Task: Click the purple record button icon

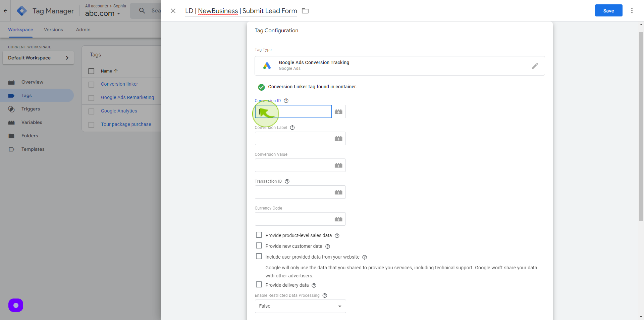Action: coord(16,305)
